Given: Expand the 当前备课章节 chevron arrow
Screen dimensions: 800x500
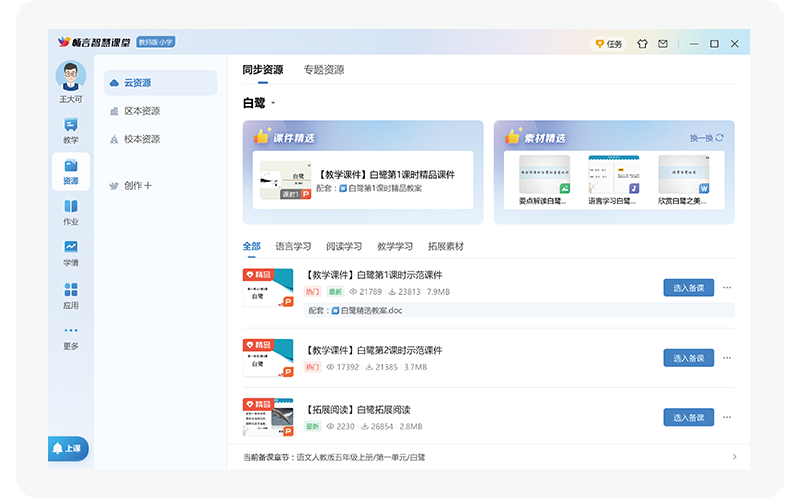Looking at the screenshot, I should point(734,457).
